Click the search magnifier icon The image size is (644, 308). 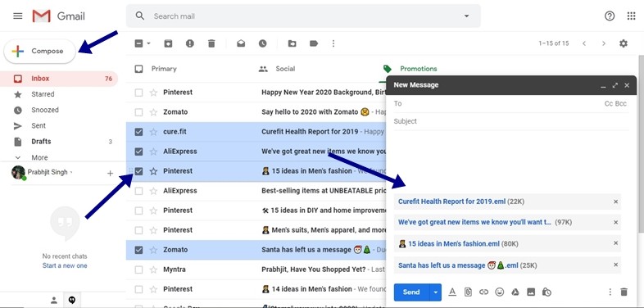coord(140,16)
